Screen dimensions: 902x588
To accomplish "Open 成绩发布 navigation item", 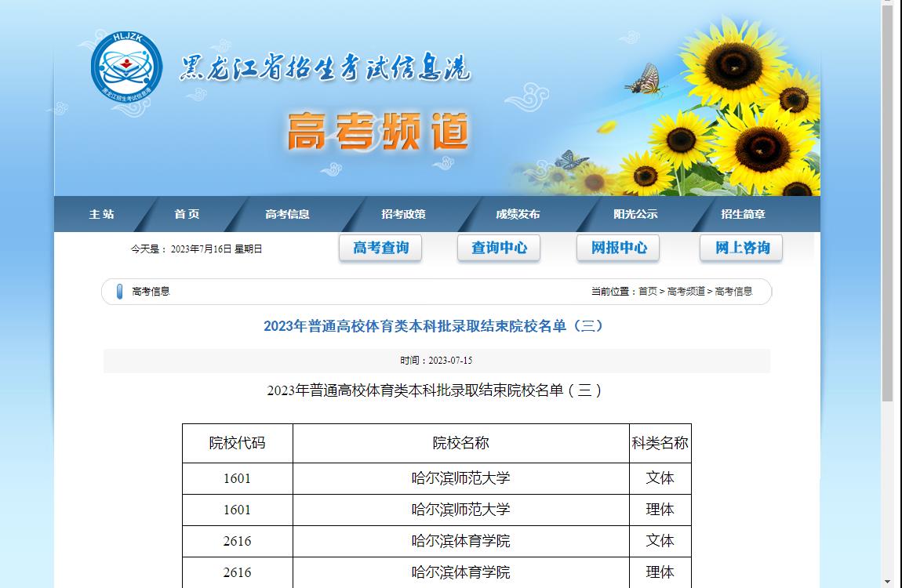I will [518, 214].
